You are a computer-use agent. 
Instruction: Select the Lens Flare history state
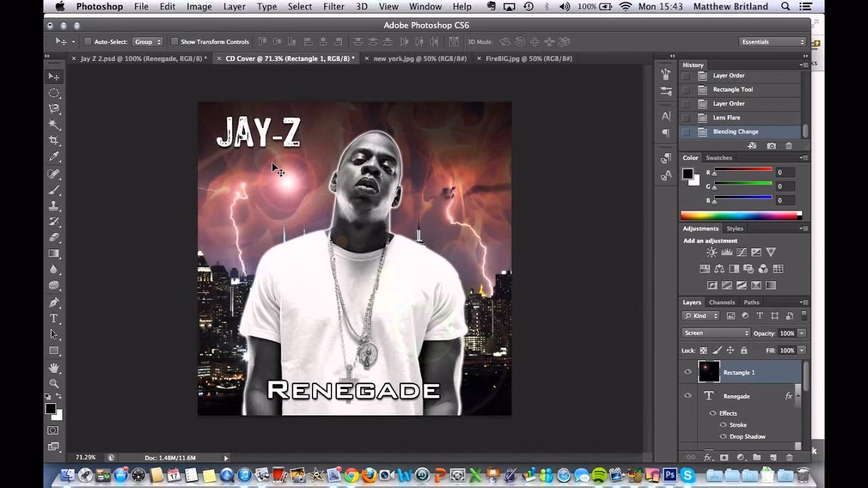pos(741,117)
